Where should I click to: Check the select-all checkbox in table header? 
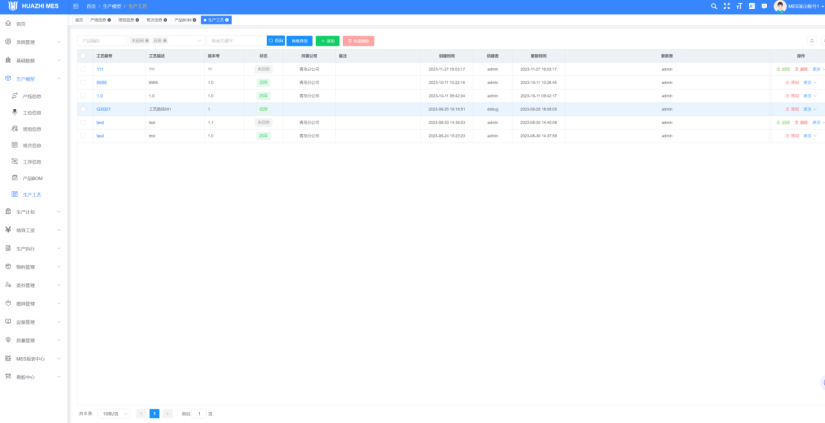(x=83, y=56)
